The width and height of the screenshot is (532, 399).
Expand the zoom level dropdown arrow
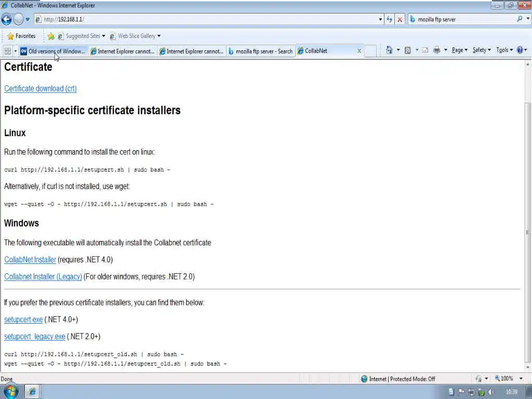pyautogui.click(x=521, y=378)
